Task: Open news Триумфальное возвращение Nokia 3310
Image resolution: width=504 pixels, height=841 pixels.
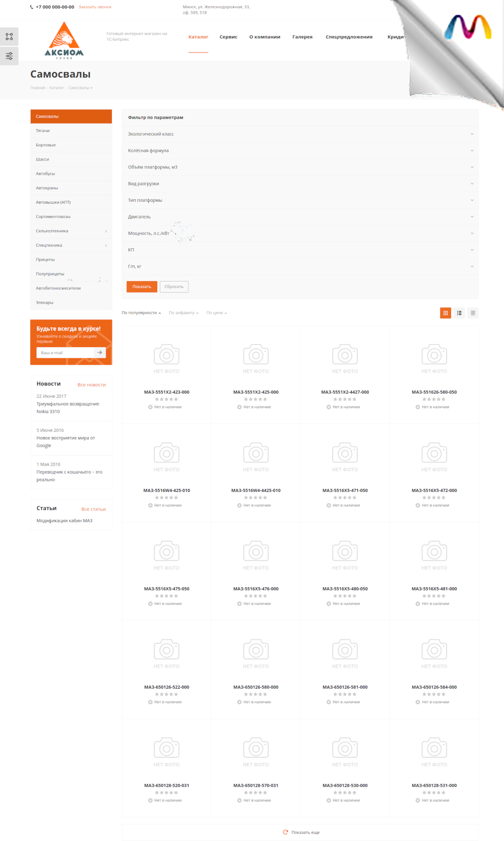Action: 68,408
